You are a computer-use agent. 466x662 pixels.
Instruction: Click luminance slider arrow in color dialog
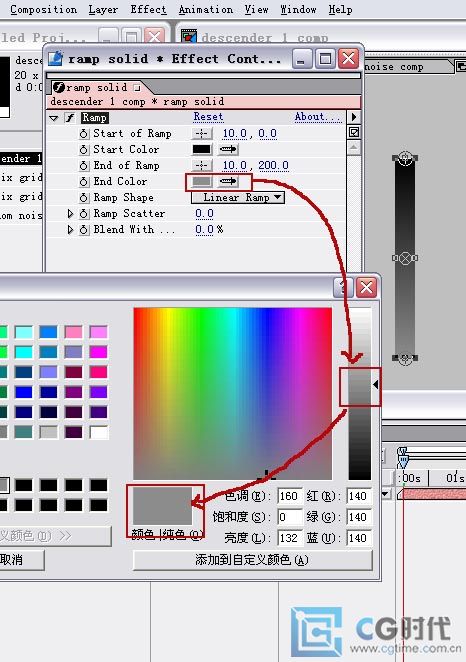[x=375, y=384]
